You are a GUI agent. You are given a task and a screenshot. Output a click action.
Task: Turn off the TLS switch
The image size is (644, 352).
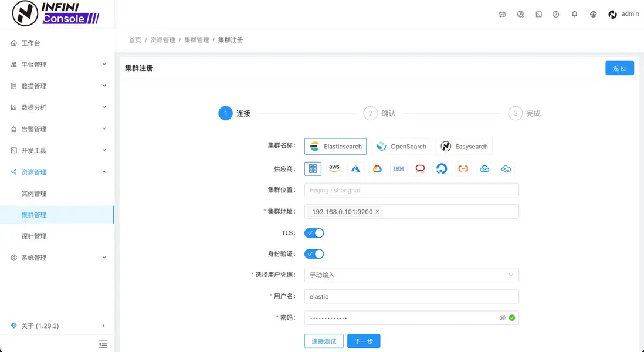(x=314, y=233)
